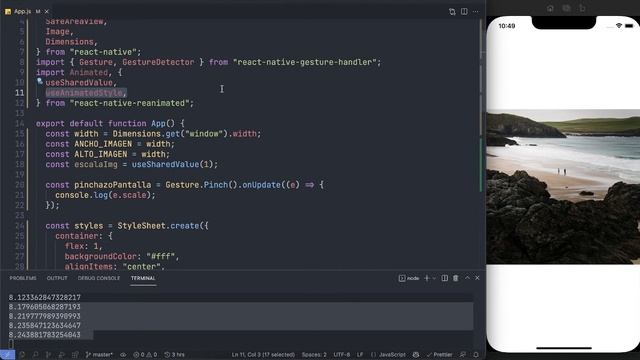Image resolution: width=640 pixels, height=360 pixels.
Task: Click the eye icon next to master branch
Action: click(x=123, y=355)
